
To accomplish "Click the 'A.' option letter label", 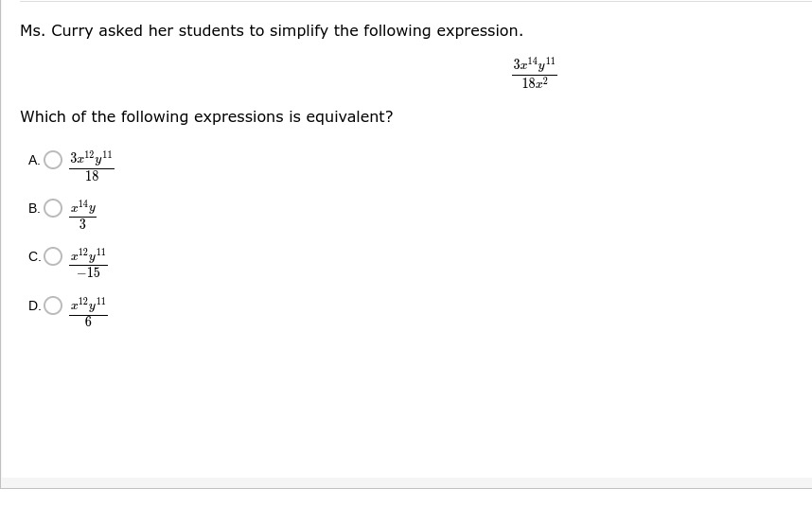I will pyautogui.click(x=34, y=161).
